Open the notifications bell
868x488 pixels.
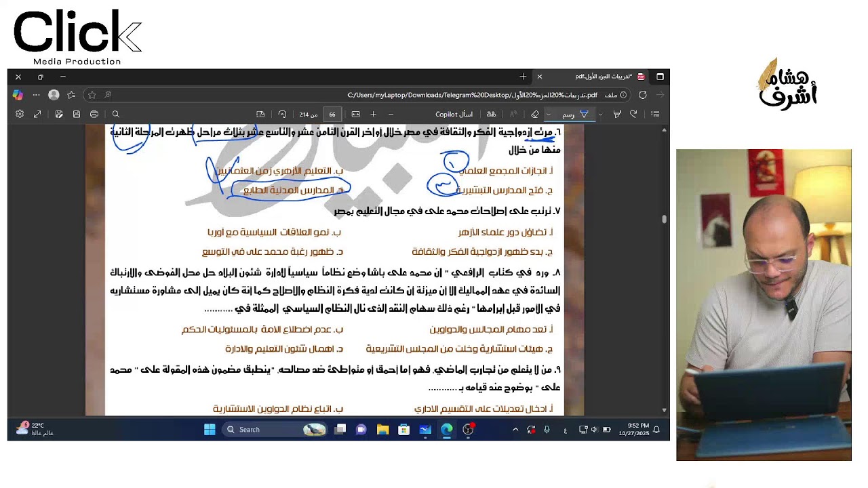pyautogui.click(x=656, y=429)
